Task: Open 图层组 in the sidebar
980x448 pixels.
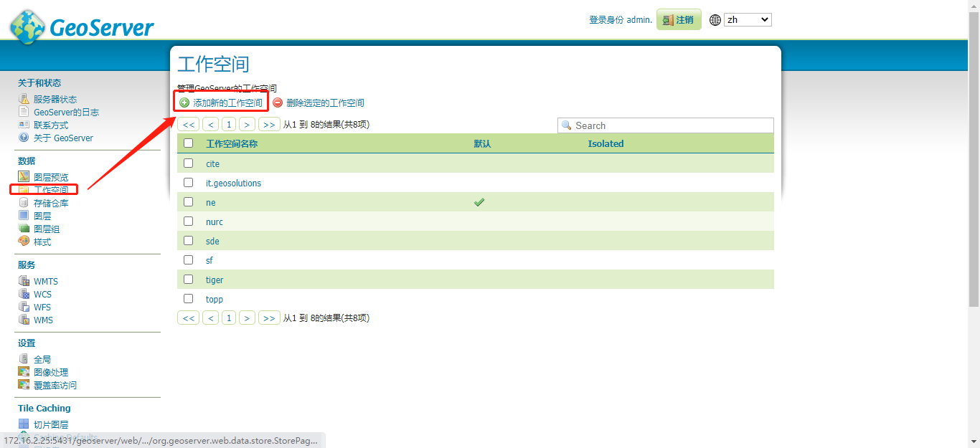Action: (47, 229)
